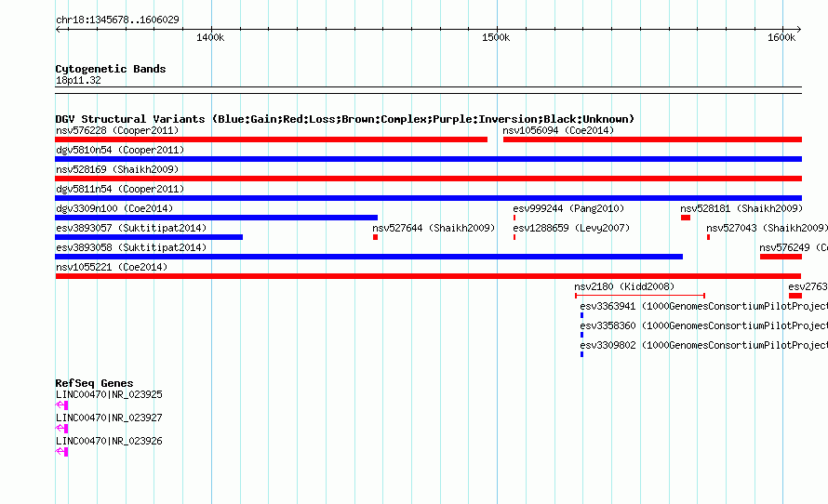Click the red nsv528169 loss bar
The image size is (828, 504).
click(429, 179)
